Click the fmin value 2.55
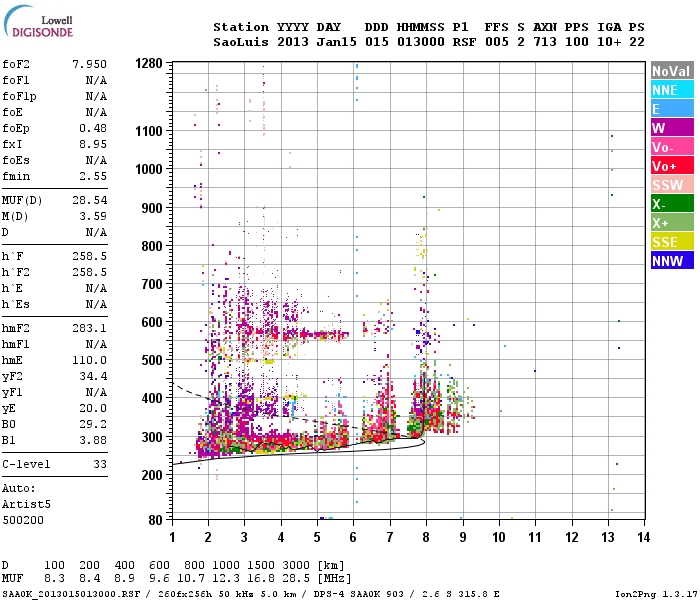700x600 pixels. 93,177
